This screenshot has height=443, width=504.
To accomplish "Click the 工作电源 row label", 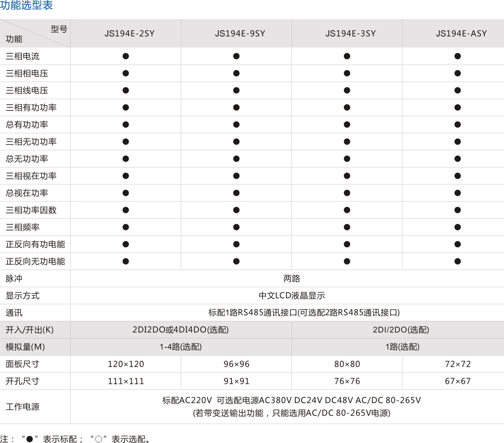I will [x=22, y=407].
